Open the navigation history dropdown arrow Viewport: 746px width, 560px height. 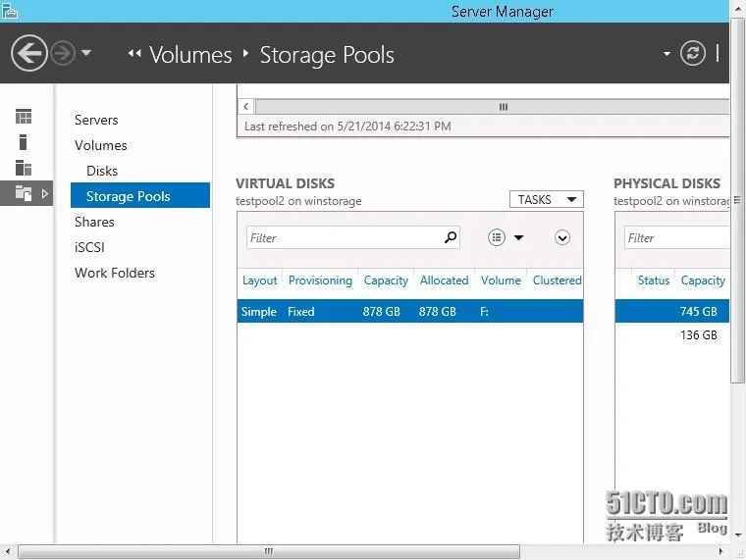click(x=86, y=52)
